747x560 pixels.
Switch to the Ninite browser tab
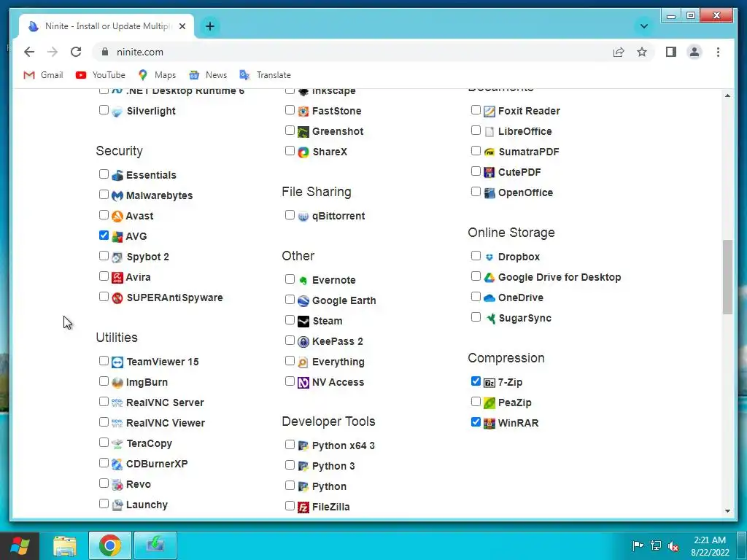tap(106, 26)
